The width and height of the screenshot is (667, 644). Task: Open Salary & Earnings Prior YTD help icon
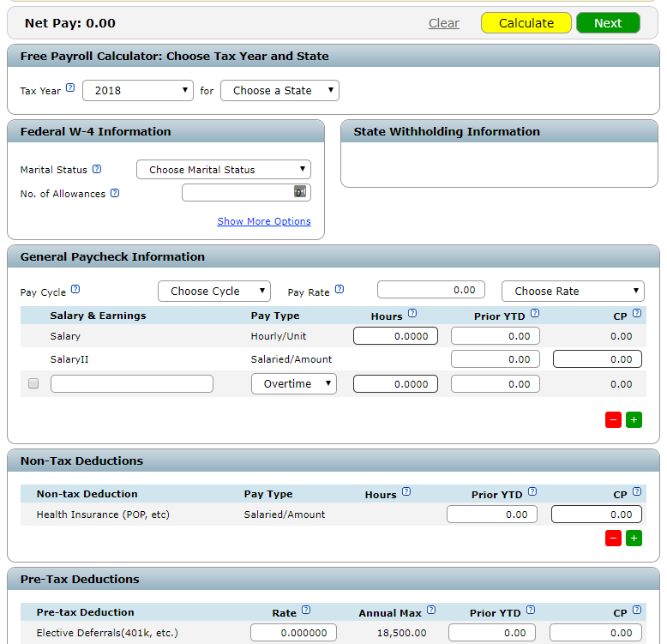[x=535, y=313]
